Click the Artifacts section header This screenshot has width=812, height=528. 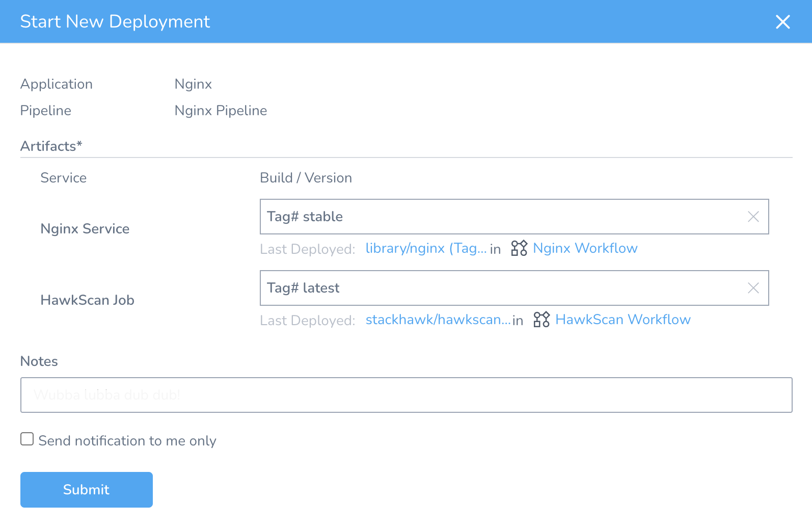51,146
